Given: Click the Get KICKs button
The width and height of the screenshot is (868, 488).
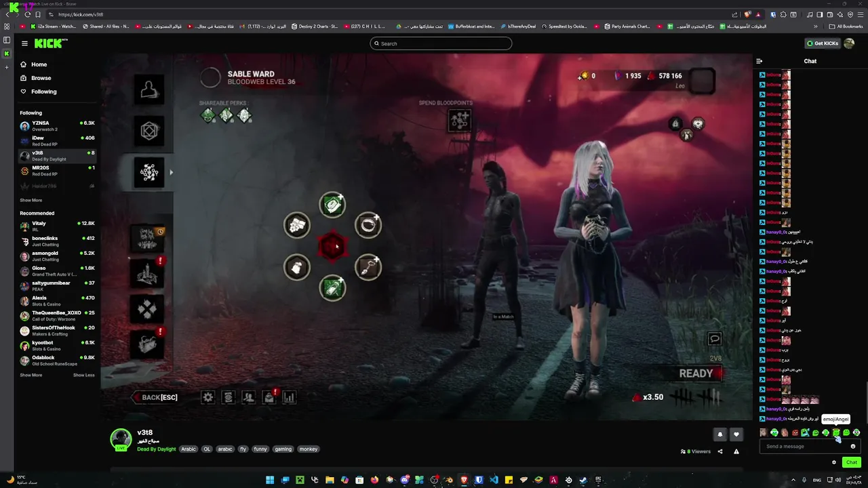Looking at the screenshot, I should [823, 43].
